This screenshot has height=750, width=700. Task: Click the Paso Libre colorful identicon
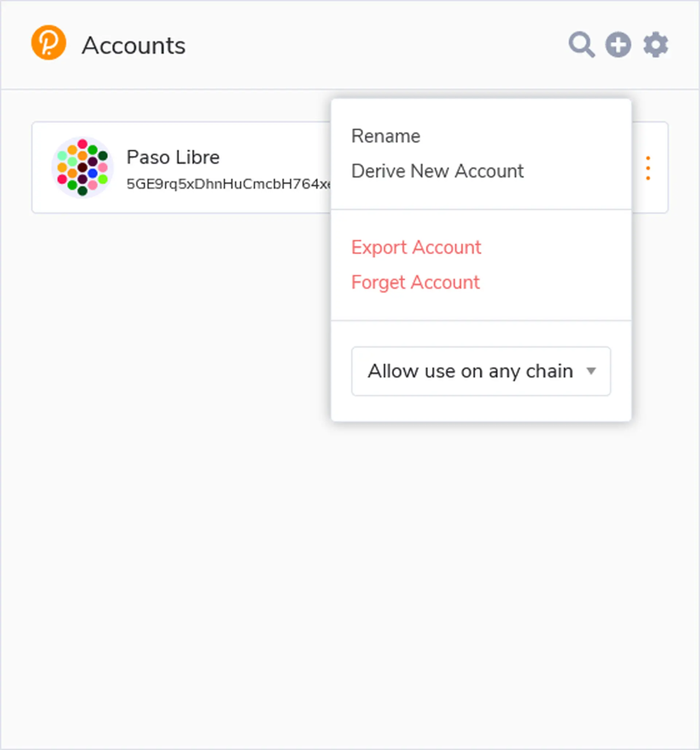pyautogui.click(x=82, y=167)
